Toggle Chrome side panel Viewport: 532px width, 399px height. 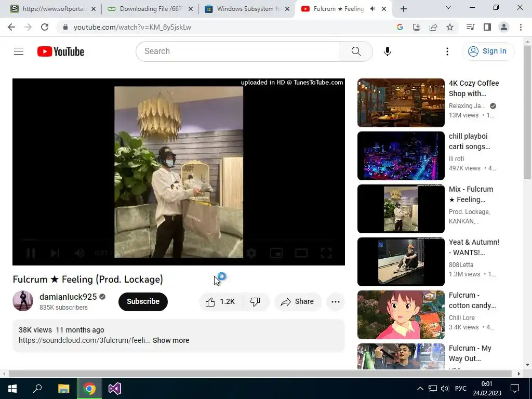point(487,27)
